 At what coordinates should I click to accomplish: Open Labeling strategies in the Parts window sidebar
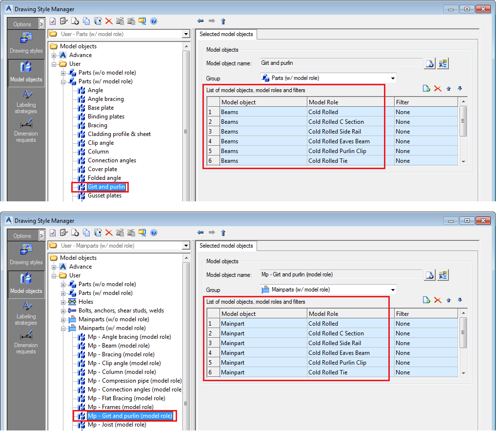click(x=26, y=102)
